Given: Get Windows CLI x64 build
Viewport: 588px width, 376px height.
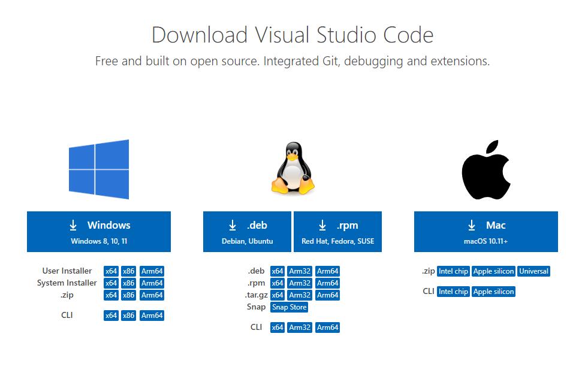Looking at the screenshot, I should (111, 316).
